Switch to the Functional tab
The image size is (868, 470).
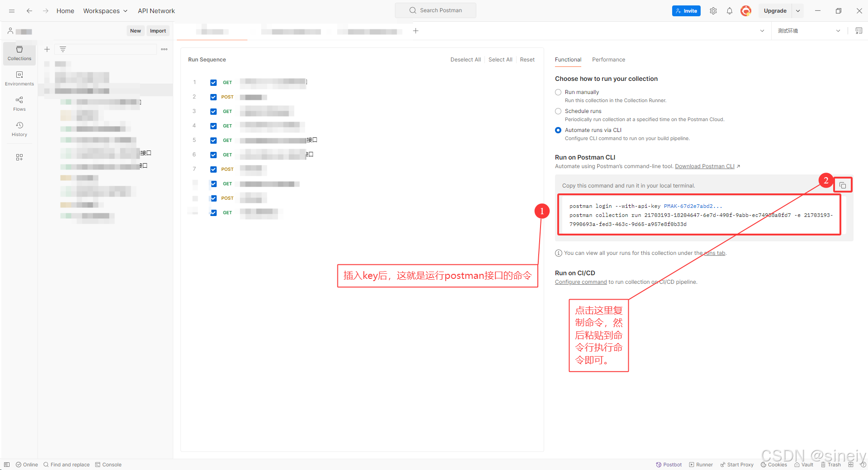click(x=568, y=60)
